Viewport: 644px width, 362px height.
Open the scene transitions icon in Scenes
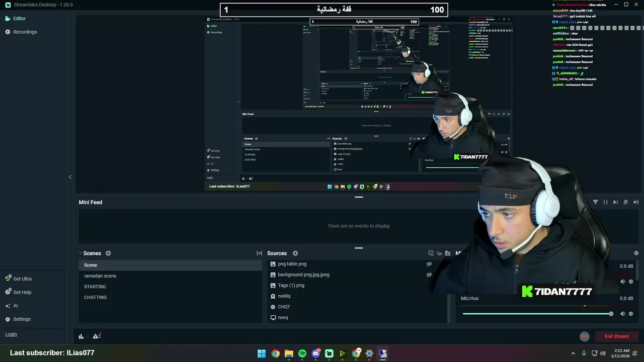pyautogui.click(x=259, y=253)
